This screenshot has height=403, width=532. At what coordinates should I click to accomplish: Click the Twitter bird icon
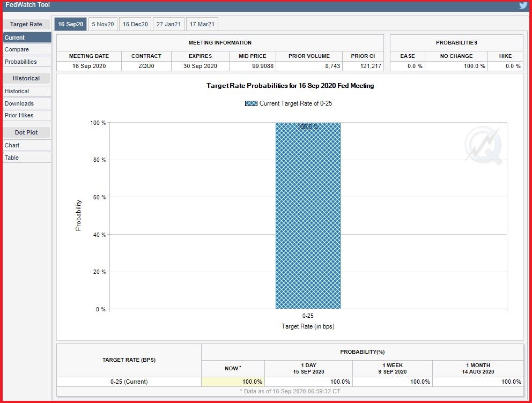(523, 5)
